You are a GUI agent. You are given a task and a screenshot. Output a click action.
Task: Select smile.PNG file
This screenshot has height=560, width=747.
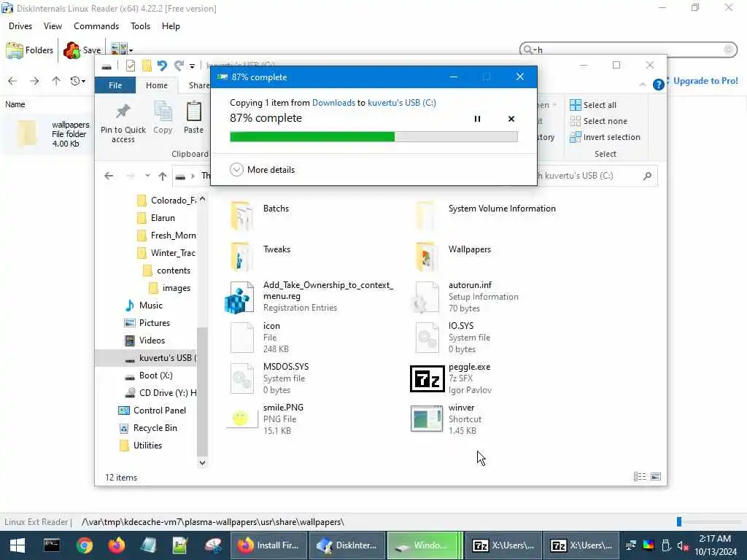click(266, 419)
